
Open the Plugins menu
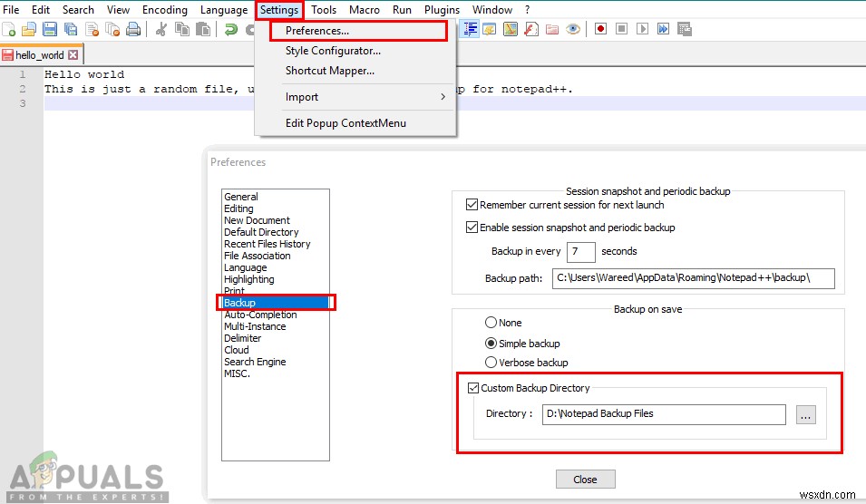point(442,10)
